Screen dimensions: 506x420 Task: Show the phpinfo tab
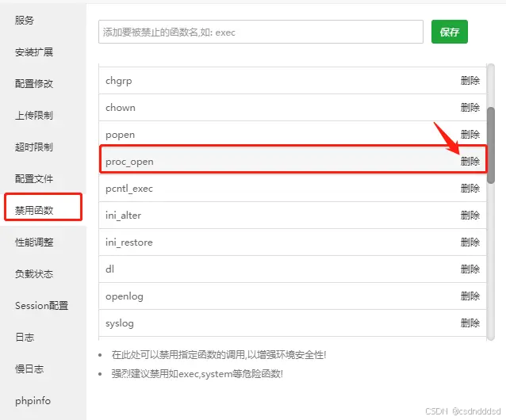[33, 401]
